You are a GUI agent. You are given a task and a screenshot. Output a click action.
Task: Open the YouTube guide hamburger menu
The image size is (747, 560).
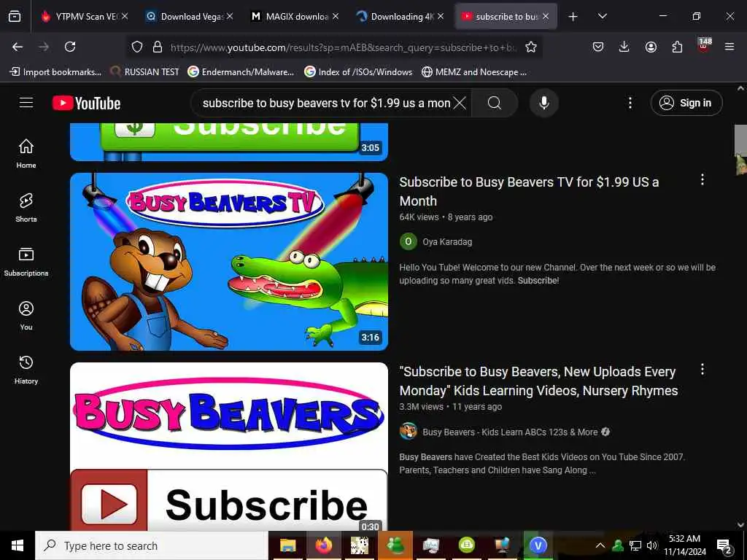click(26, 103)
